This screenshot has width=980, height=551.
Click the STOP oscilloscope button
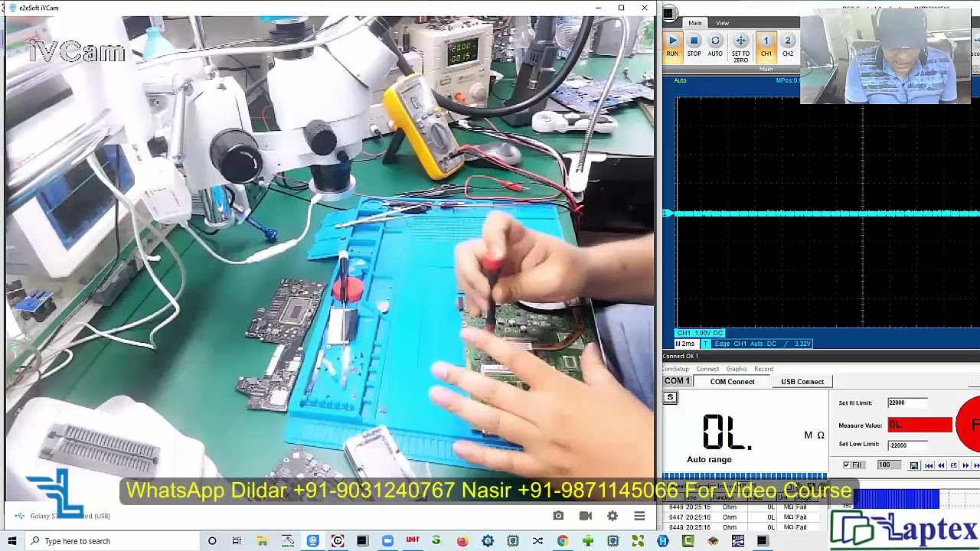(x=694, y=46)
